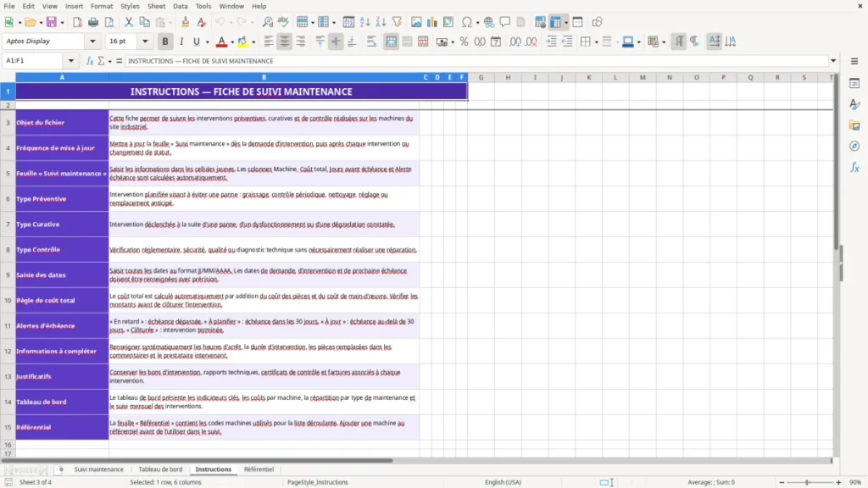The width and height of the screenshot is (868, 488).
Task: Insert Hyperlink globe icon
Action: [x=489, y=22]
